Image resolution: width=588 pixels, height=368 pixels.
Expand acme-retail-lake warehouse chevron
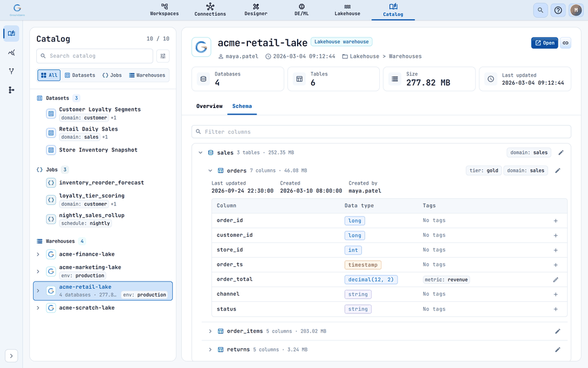(x=38, y=291)
